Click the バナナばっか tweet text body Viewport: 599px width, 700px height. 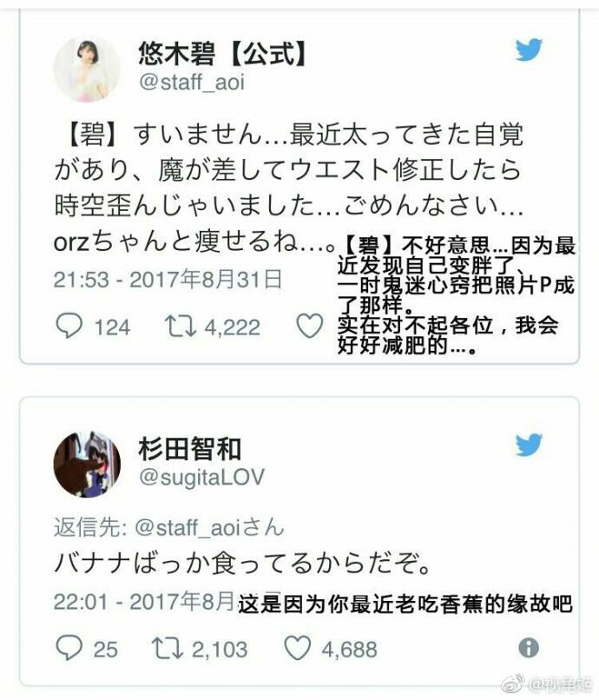pos(242,564)
